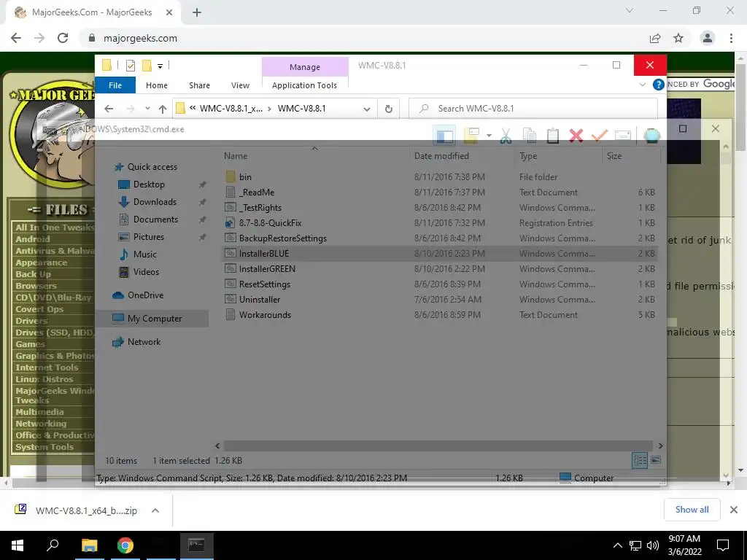Click the Paste clipboard icon in the toolbar

[x=553, y=136]
